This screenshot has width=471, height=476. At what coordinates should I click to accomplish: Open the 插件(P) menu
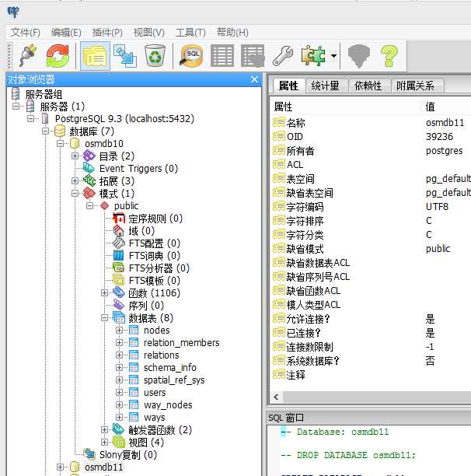point(107,32)
